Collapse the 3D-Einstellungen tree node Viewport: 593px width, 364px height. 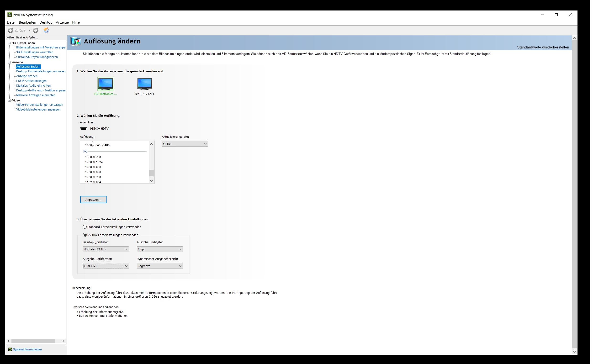tap(10, 43)
